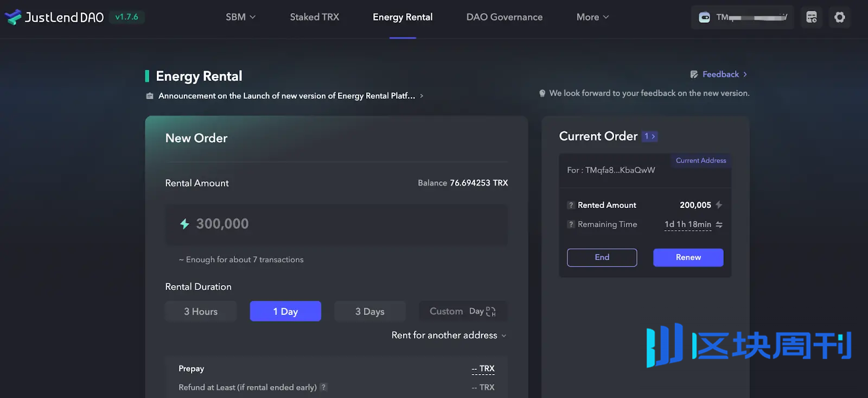Screen dimensions: 868x398
Task: Toggle the Remaining Time switch icon
Action: click(719, 224)
